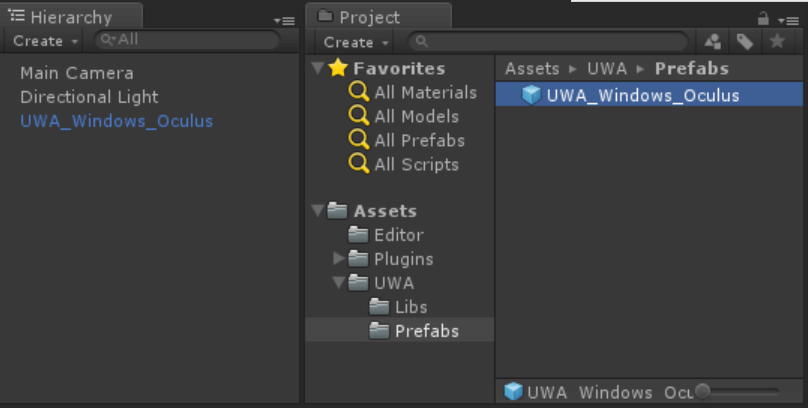Image resolution: width=808 pixels, height=408 pixels.
Task: Open the Project panel options menu
Action: [x=787, y=19]
